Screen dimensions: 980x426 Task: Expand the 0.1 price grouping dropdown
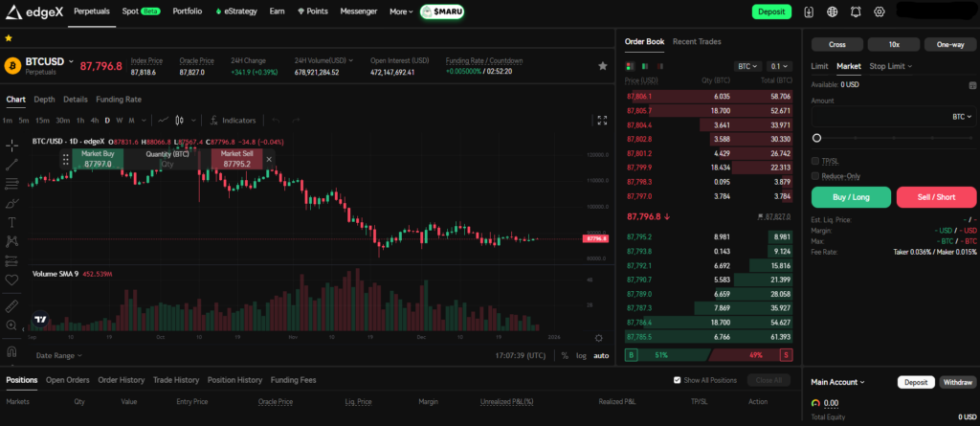[779, 66]
